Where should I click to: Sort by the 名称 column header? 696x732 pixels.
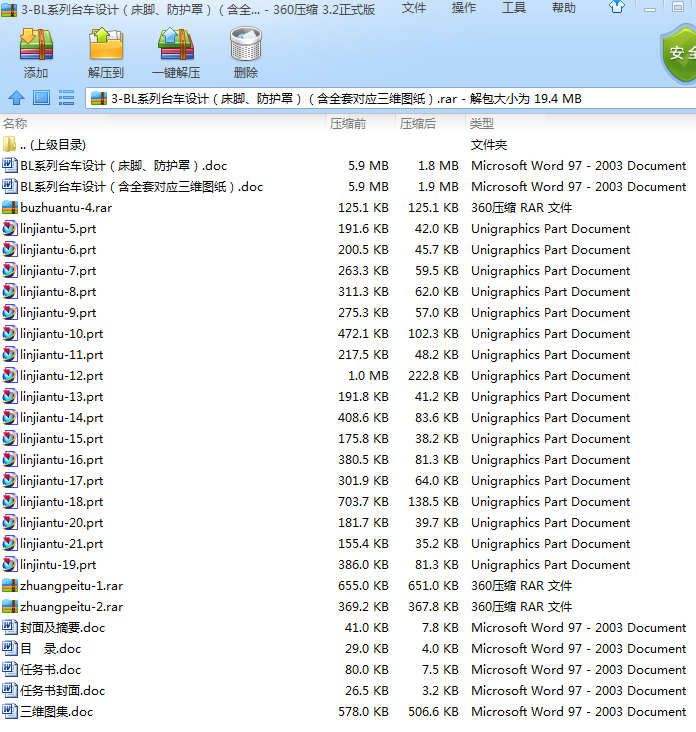click(x=15, y=123)
